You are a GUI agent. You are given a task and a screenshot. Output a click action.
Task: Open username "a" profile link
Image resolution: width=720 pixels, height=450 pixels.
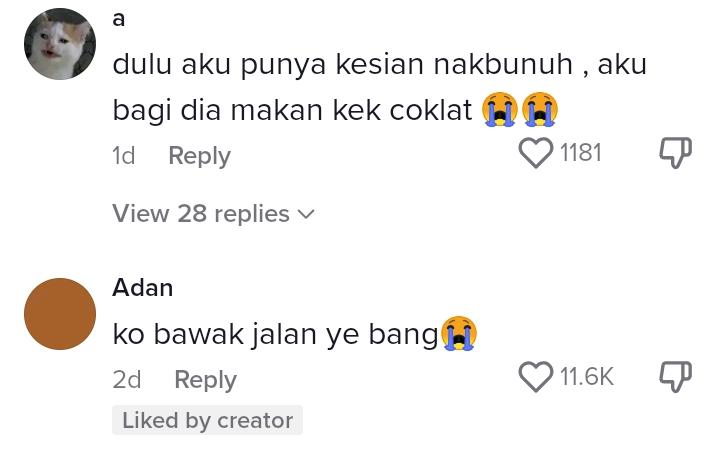[119, 20]
